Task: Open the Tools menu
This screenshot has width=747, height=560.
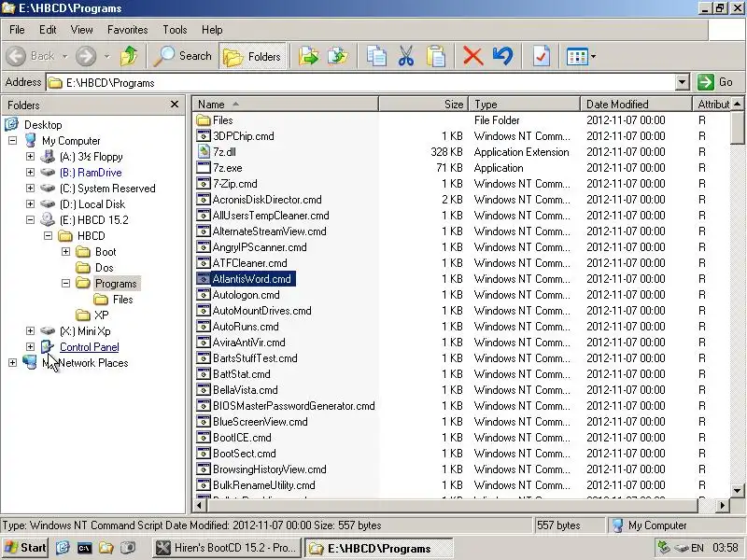Action: (175, 30)
